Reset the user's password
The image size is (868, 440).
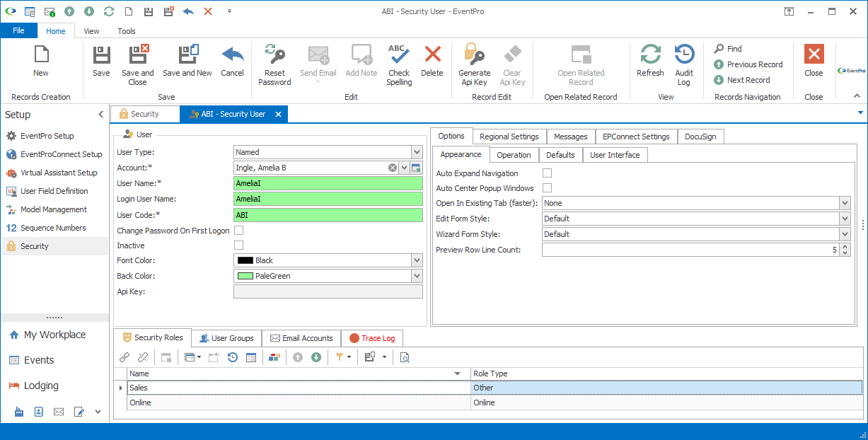click(274, 65)
